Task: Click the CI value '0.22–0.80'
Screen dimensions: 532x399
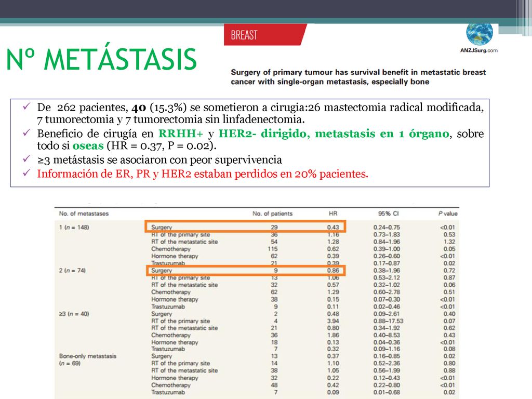Action: click(387, 385)
